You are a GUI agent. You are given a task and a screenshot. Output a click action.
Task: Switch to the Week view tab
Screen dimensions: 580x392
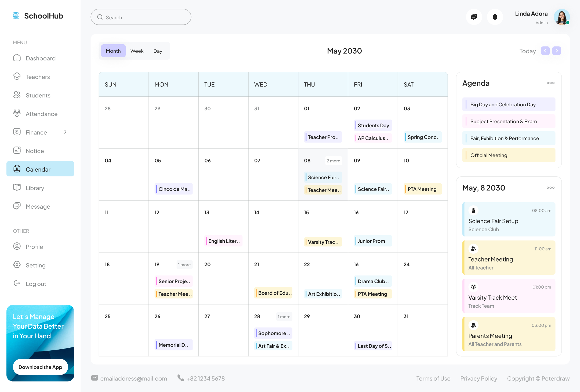click(137, 51)
